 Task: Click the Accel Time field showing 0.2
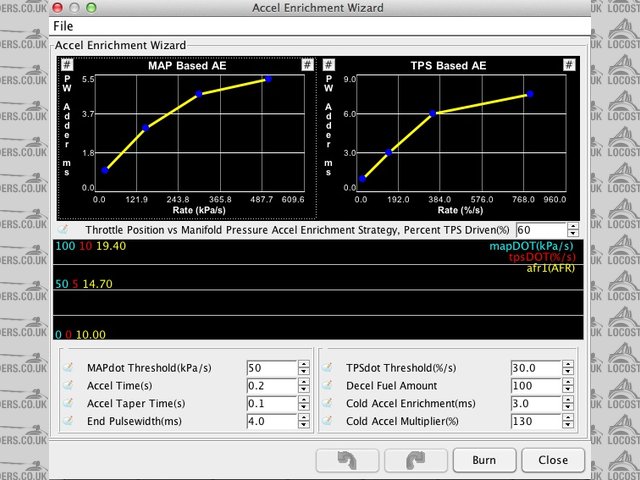272,386
